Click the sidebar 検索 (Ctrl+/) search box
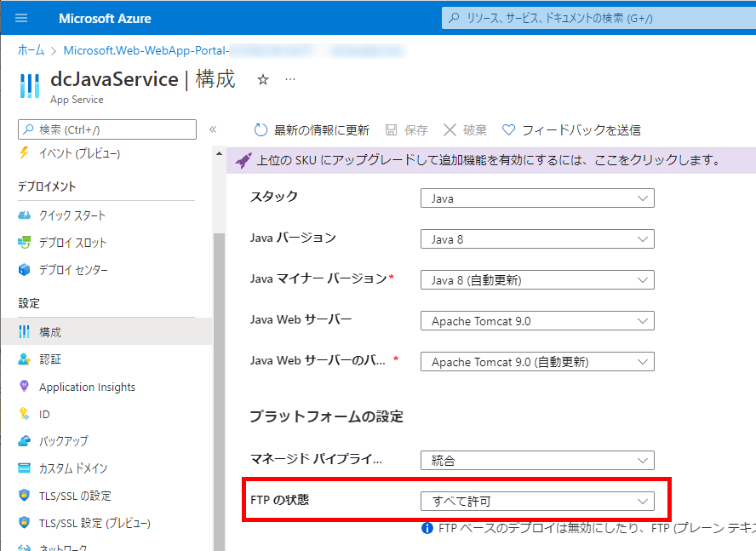The width and height of the screenshot is (756, 551). pos(106,129)
